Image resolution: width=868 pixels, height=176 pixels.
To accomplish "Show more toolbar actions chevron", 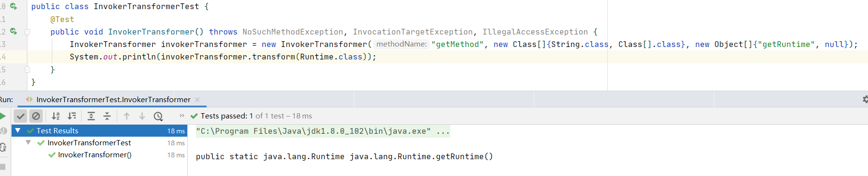I will (182, 116).
